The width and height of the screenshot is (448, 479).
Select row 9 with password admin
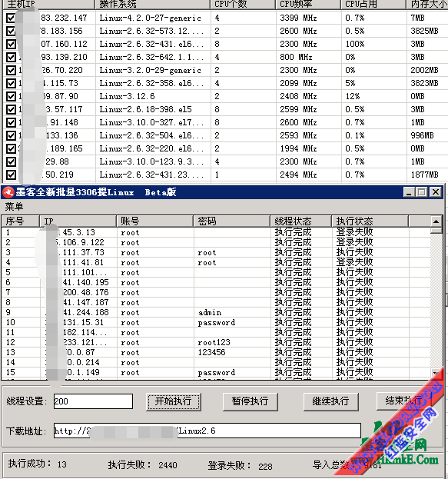coord(216,312)
